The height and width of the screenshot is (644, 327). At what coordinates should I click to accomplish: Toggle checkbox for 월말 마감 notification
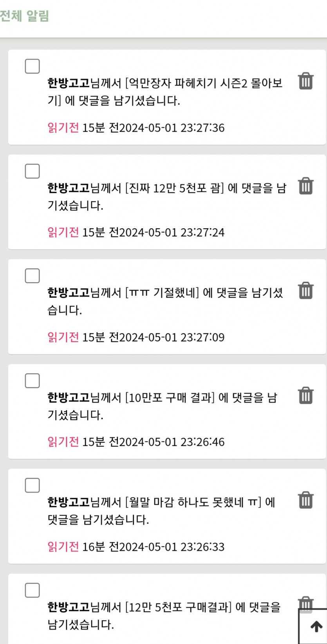32,485
